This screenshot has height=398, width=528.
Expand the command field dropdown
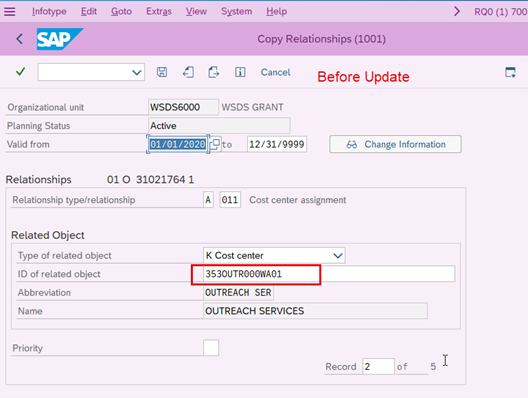coord(136,72)
